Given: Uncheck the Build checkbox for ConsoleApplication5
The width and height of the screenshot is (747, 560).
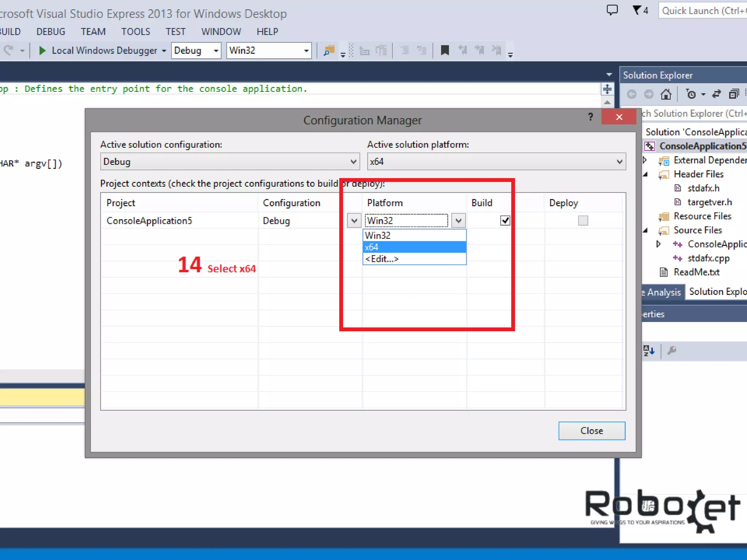Looking at the screenshot, I should [505, 221].
